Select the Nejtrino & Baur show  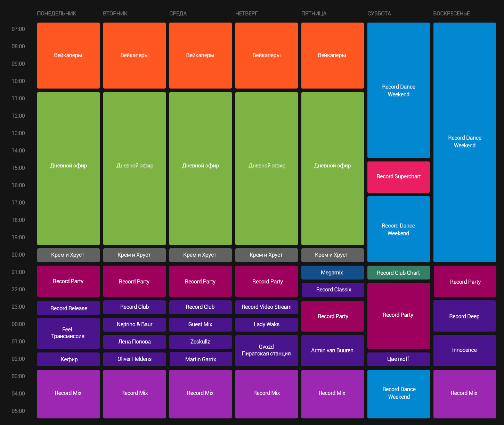click(x=135, y=325)
